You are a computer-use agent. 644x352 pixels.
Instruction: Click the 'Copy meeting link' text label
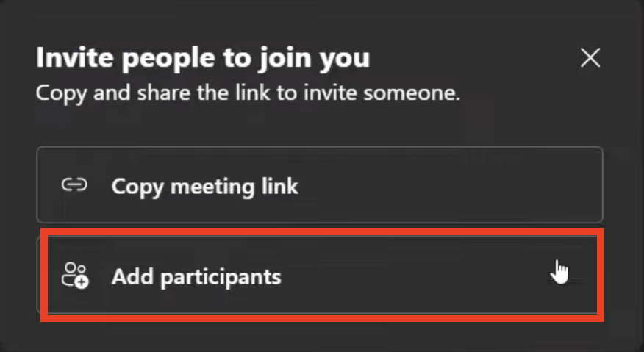click(204, 187)
